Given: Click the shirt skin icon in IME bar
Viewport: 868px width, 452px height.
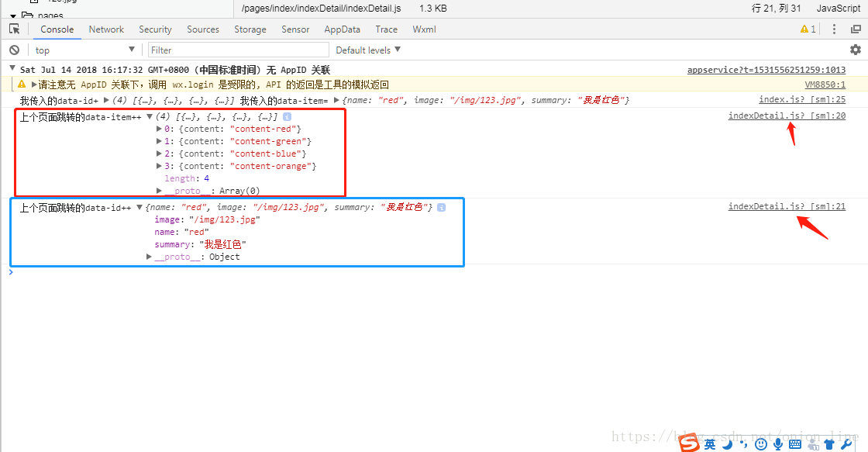Looking at the screenshot, I should coord(829,444).
